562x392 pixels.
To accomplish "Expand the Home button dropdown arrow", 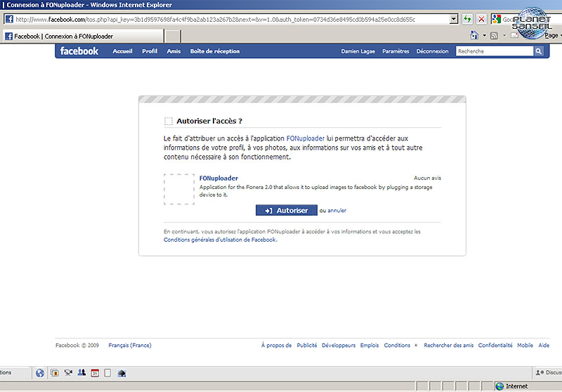I will pyautogui.click(x=484, y=35).
